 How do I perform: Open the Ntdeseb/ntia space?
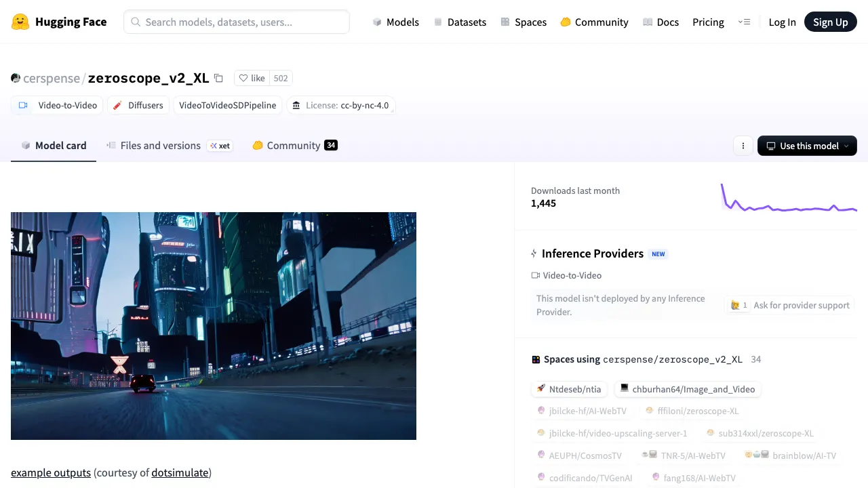tap(569, 389)
